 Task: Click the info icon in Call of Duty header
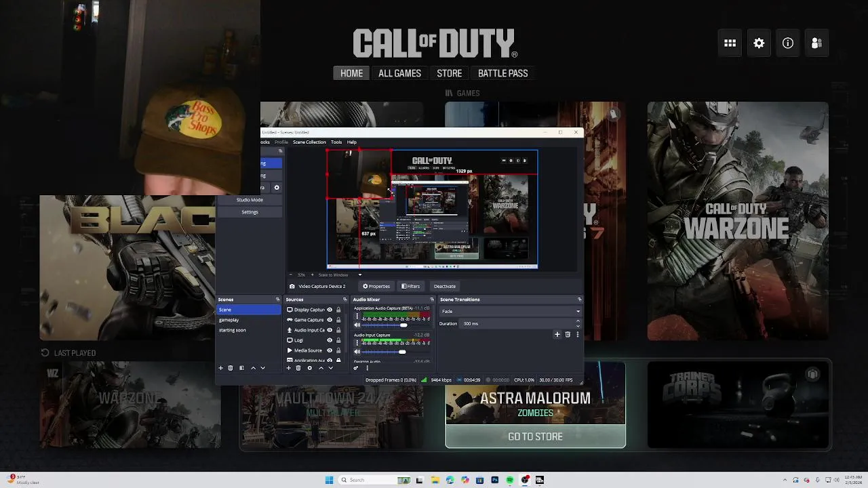[x=788, y=43]
